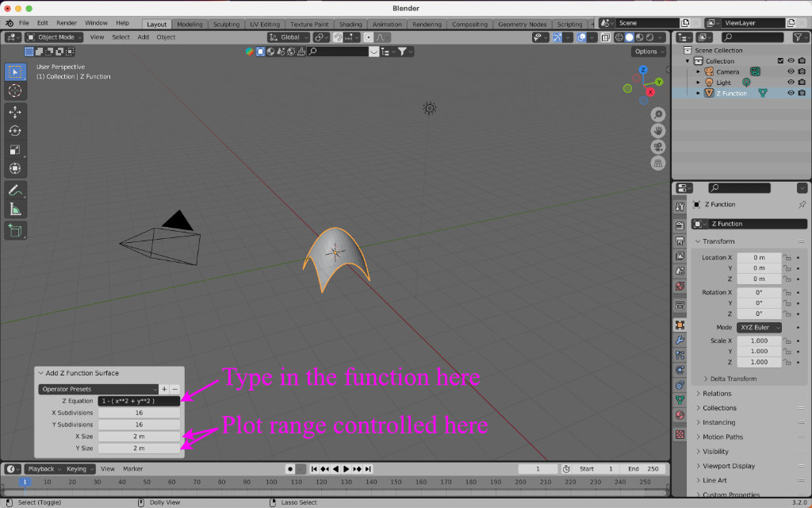Image resolution: width=812 pixels, height=508 pixels.
Task: Select the Annotate tool
Action: [15, 190]
